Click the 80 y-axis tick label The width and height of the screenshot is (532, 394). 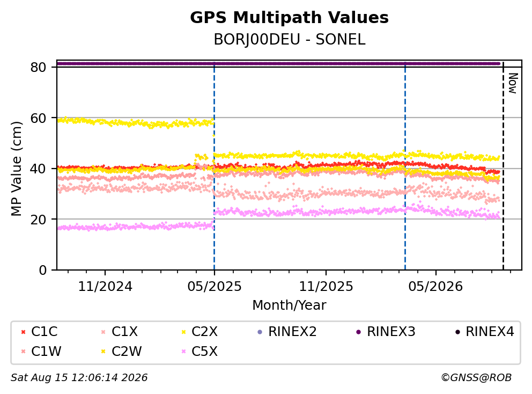click(x=38, y=67)
